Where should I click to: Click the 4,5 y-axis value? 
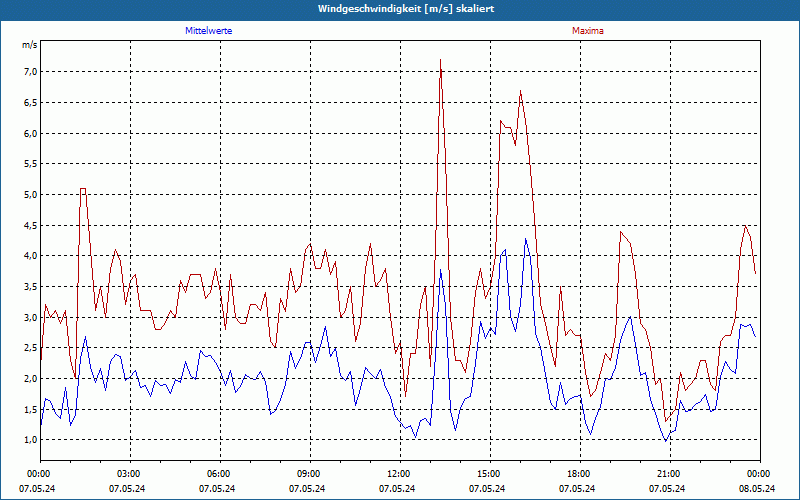point(31,225)
